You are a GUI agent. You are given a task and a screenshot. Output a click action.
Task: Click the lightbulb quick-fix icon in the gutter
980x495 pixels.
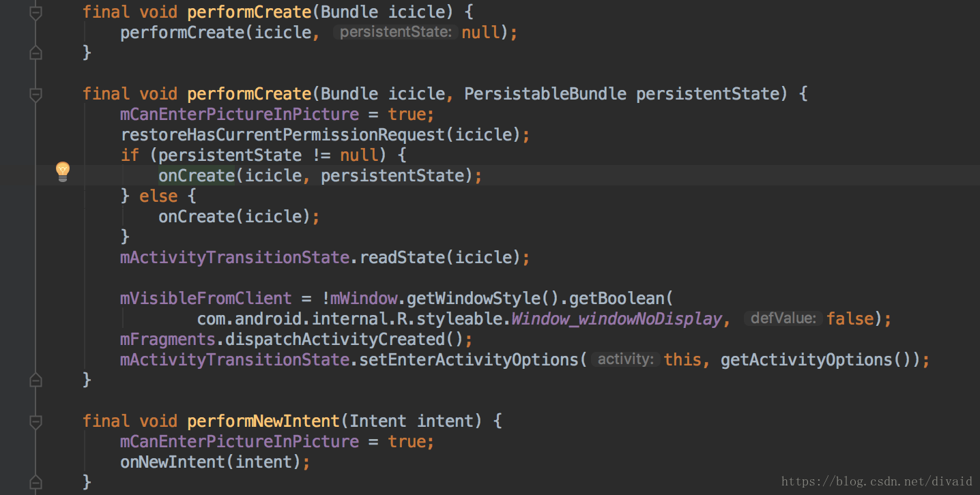[63, 171]
